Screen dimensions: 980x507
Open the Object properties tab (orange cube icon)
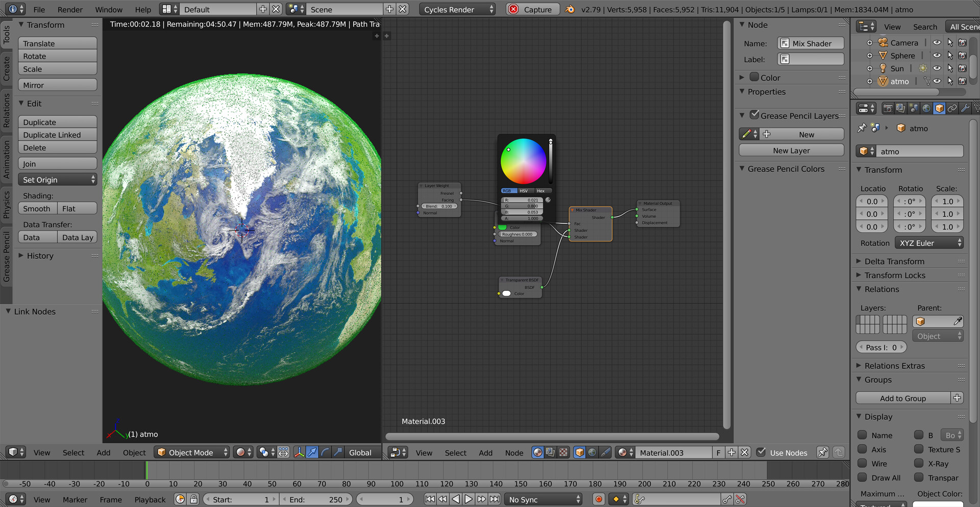tap(939, 108)
